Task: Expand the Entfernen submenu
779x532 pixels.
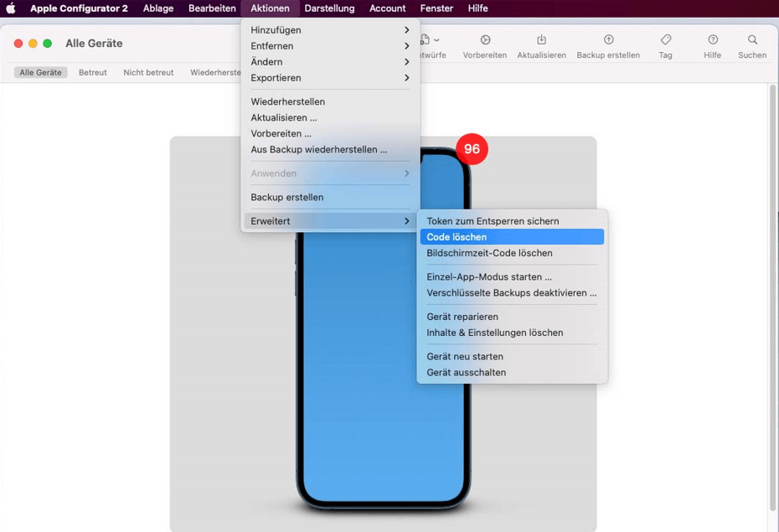Action: tap(330, 46)
